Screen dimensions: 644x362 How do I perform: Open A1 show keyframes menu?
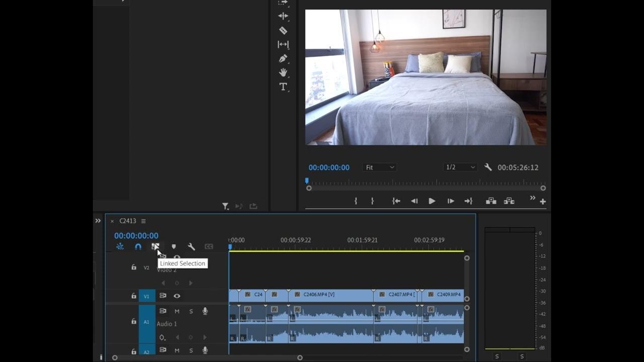162,337
